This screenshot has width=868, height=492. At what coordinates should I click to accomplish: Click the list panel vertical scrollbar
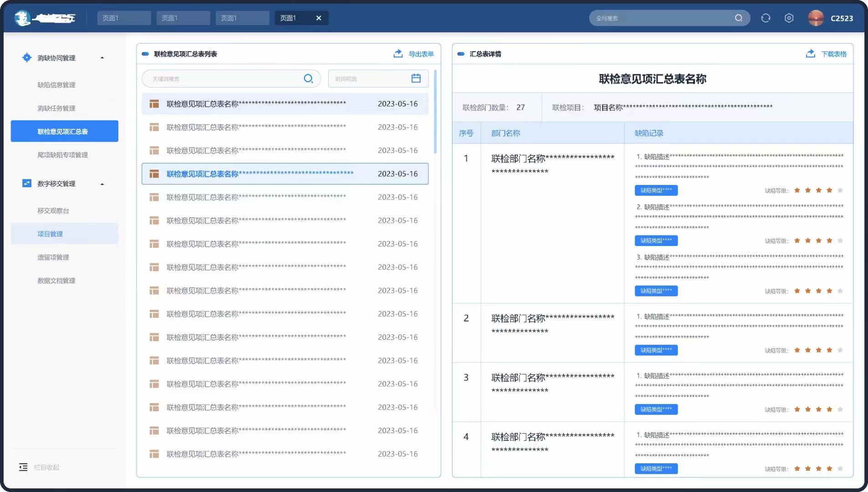(x=435, y=112)
